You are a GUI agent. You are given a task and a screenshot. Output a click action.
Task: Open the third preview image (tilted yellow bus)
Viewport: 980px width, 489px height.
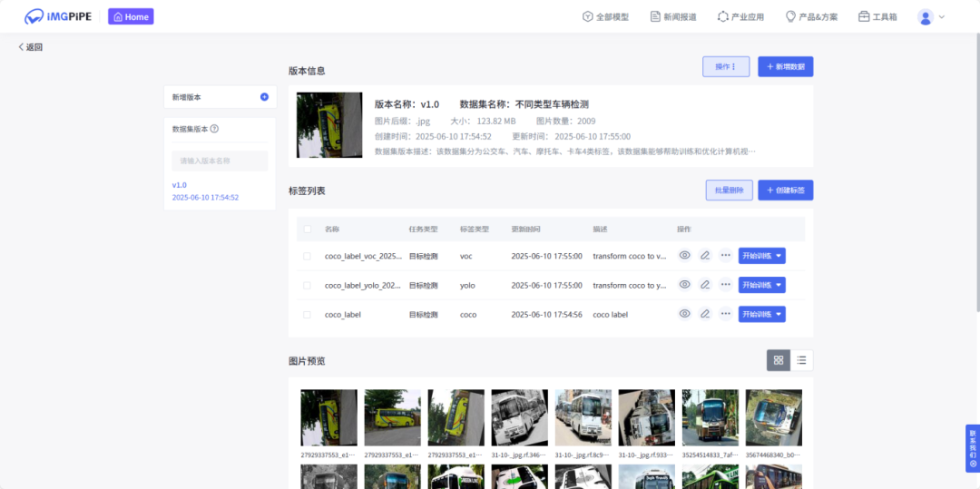click(x=456, y=417)
